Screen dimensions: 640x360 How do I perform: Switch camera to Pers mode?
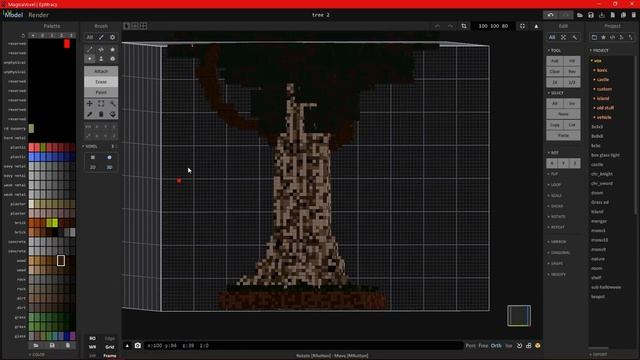(471, 346)
